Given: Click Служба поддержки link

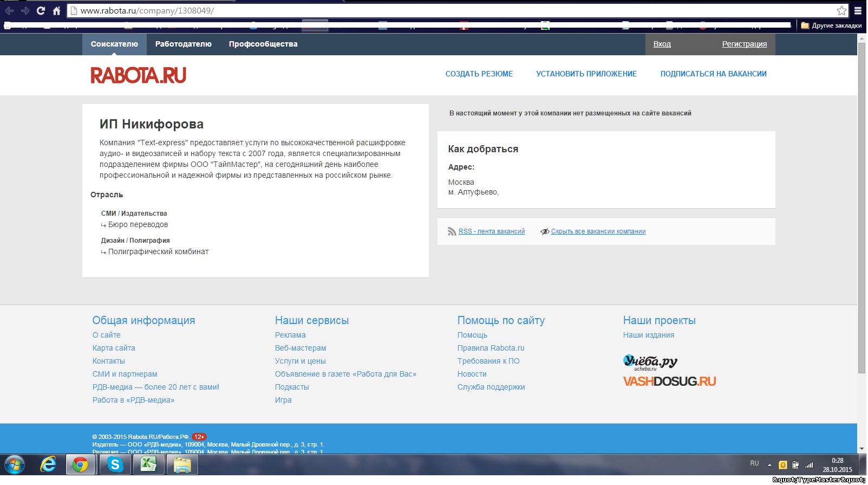Looking at the screenshot, I should (x=491, y=387).
